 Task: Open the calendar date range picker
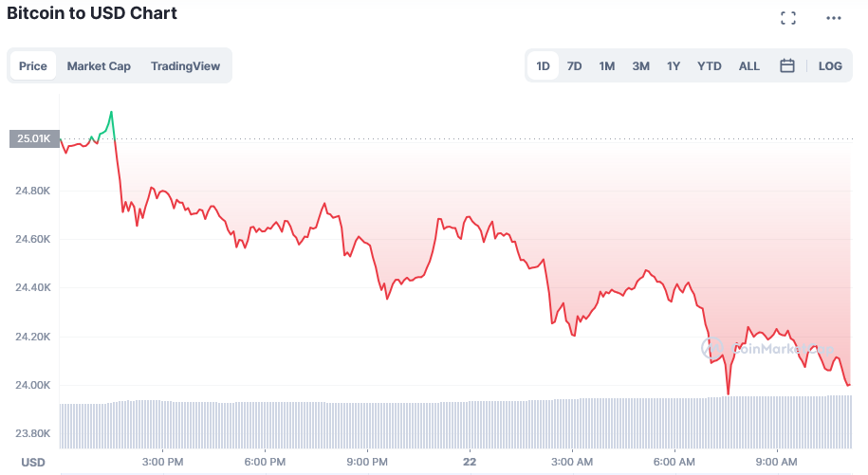pos(787,65)
